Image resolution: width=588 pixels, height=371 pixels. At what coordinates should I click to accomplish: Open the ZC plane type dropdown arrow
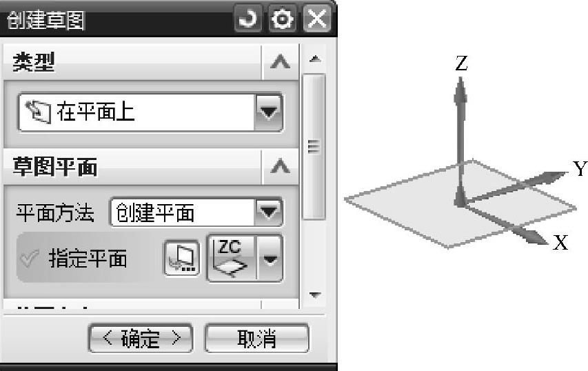(270, 258)
